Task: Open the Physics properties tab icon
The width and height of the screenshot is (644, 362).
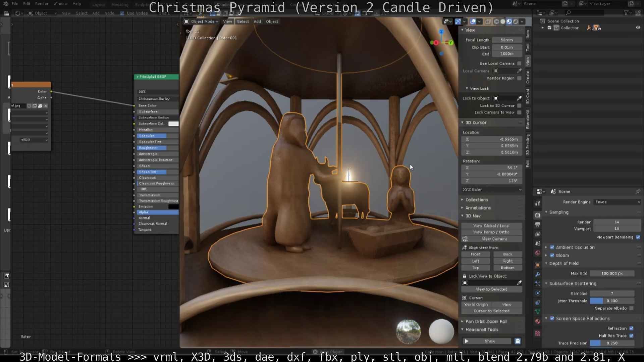Action: pyautogui.click(x=538, y=293)
